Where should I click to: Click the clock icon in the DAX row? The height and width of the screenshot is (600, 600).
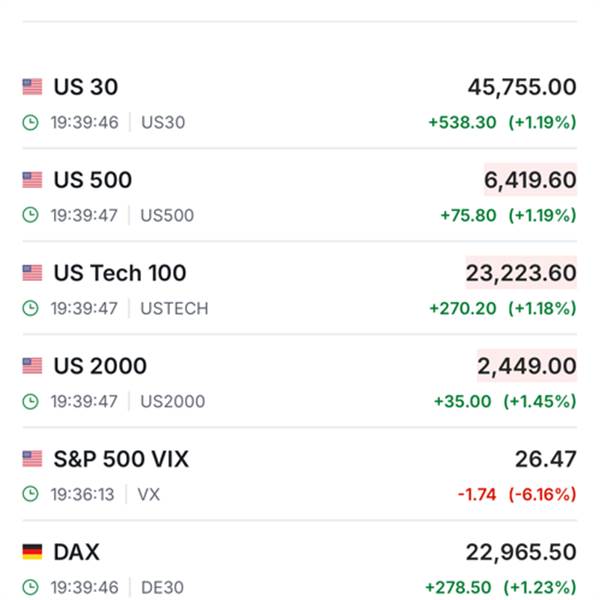pos(31,587)
